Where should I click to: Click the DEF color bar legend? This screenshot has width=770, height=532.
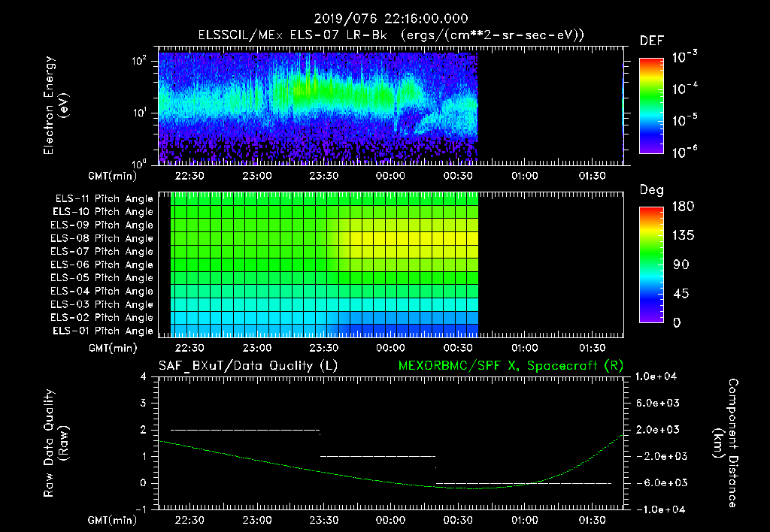click(x=651, y=106)
